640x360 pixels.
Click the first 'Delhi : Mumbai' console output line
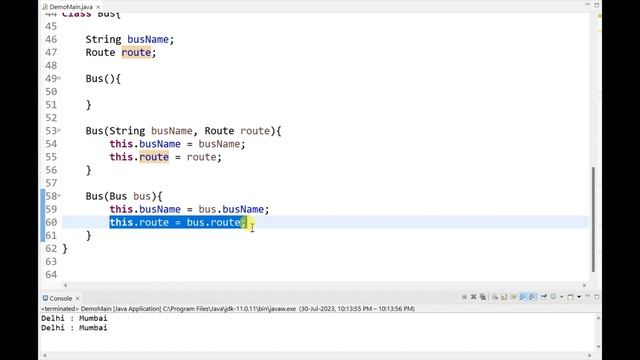tap(74, 318)
